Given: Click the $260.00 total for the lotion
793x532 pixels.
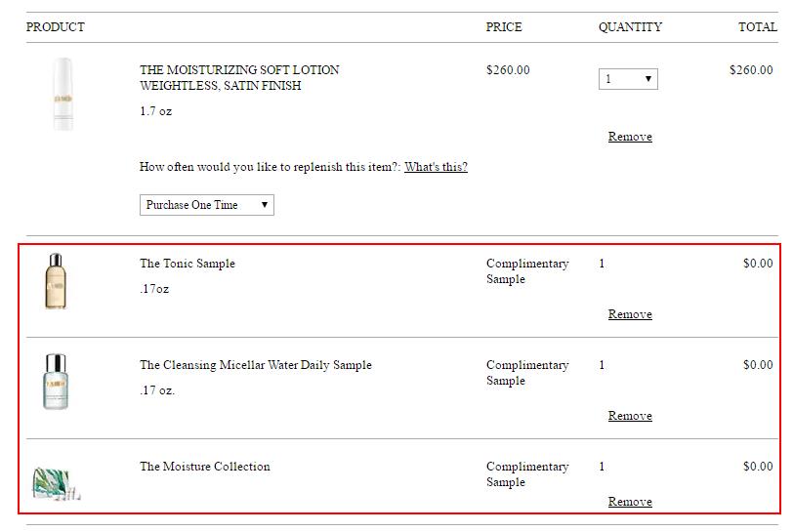Looking at the screenshot, I should [751, 69].
